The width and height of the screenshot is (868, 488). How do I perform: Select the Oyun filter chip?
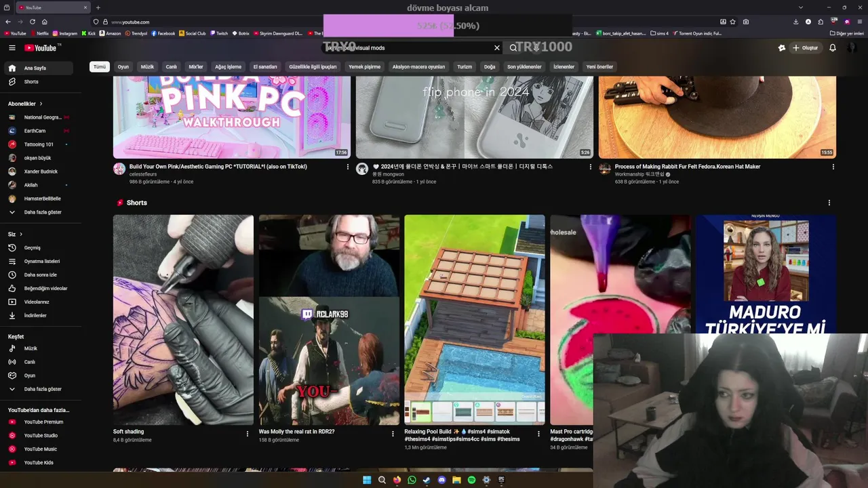pyautogui.click(x=123, y=67)
